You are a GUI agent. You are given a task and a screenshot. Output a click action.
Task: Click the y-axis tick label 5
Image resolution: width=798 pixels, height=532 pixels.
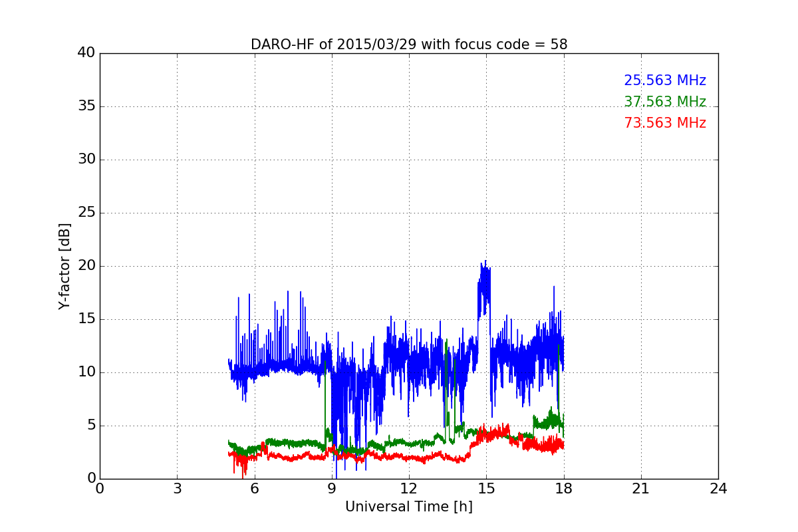point(91,425)
